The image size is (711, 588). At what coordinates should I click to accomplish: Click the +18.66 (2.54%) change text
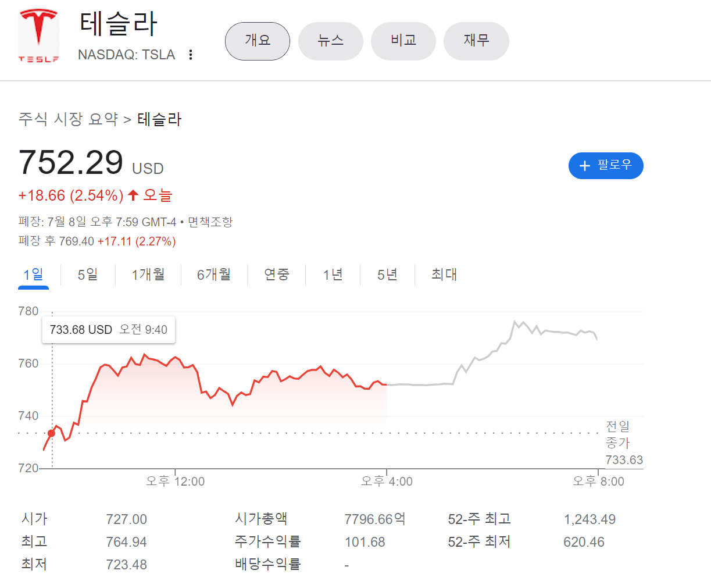coord(71,195)
